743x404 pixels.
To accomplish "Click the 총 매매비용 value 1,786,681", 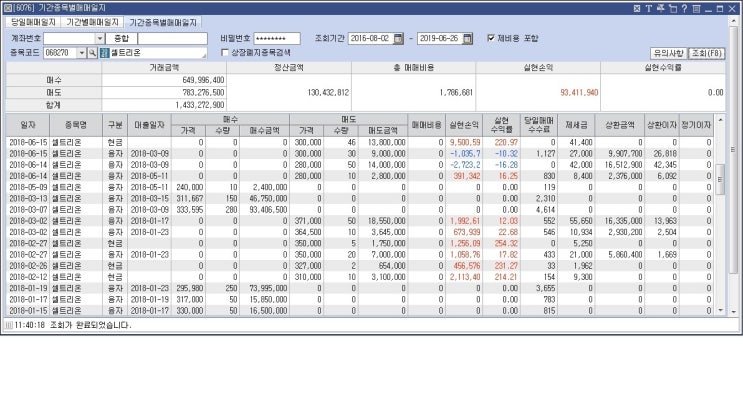I will (456, 93).
